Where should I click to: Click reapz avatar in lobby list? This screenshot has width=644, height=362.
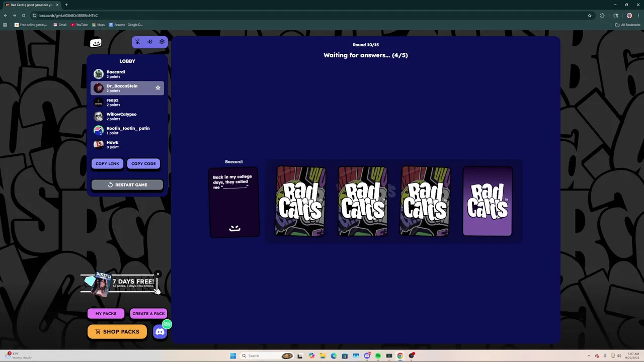[99, 102]
